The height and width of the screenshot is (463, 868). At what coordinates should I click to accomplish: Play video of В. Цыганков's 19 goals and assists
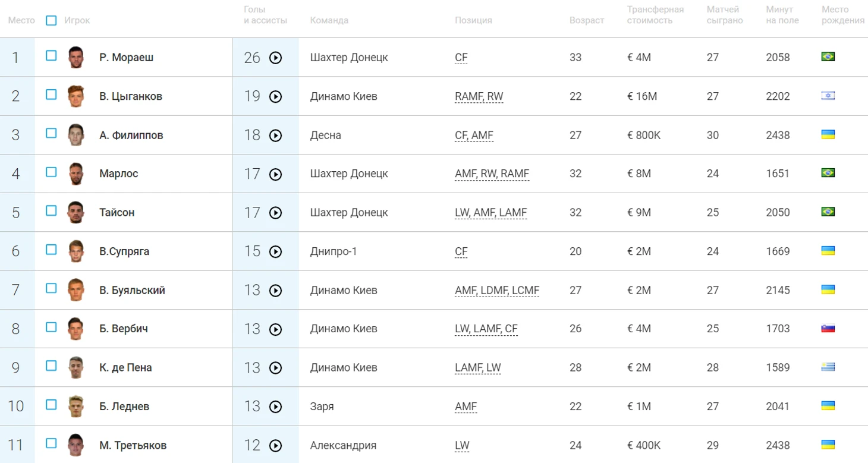point(275,96)
